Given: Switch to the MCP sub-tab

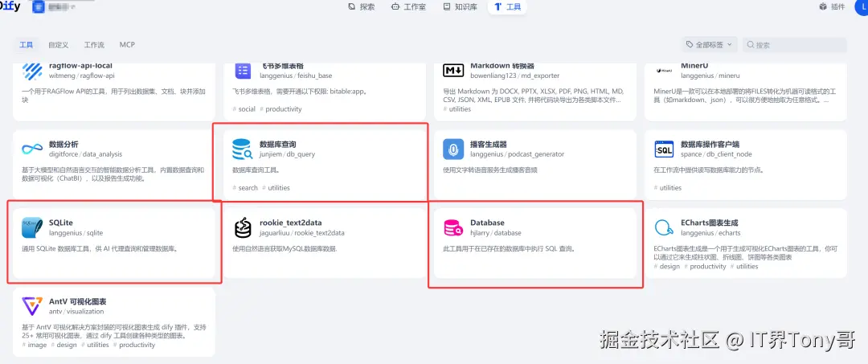Looking at the screenshot, I should point(127,45).
